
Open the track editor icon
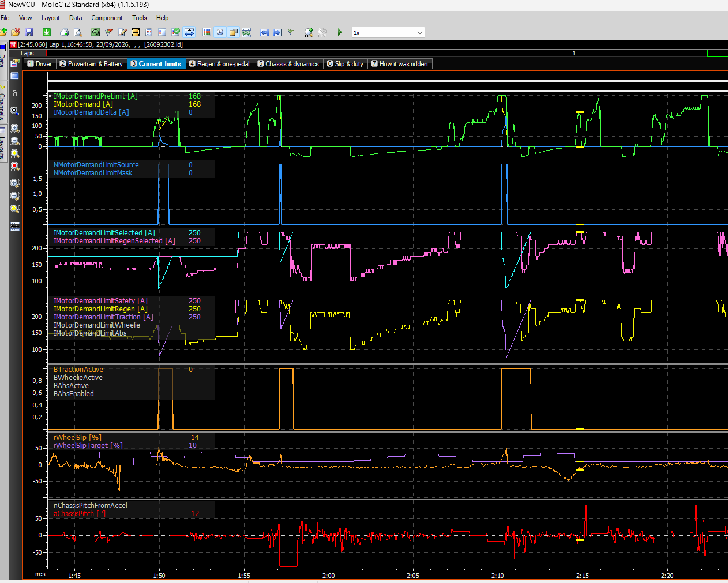(96, 32)
